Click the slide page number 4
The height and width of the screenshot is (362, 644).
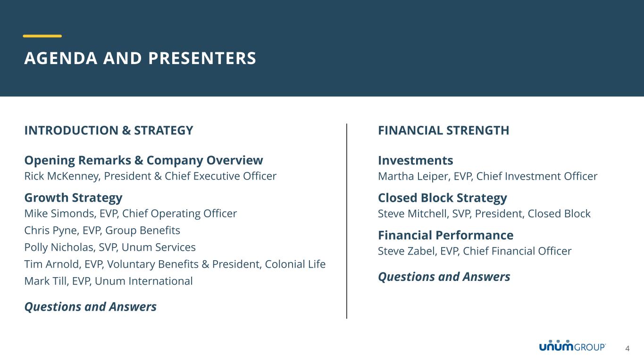tap(627, 349)
